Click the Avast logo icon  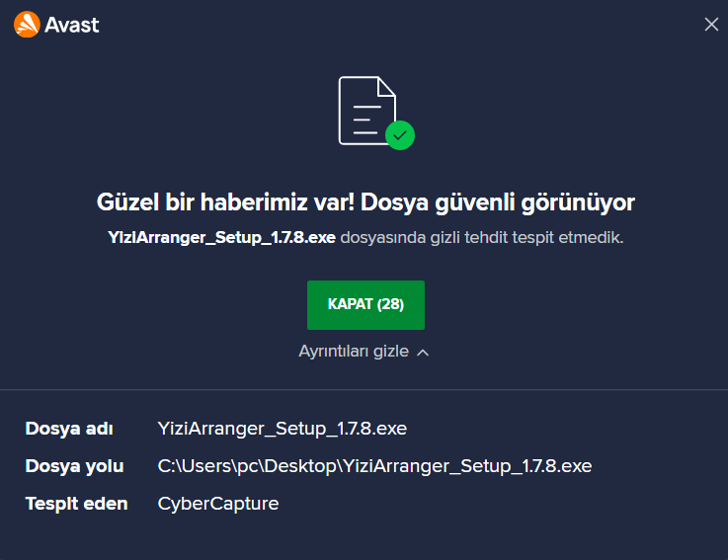pos(27,24)
